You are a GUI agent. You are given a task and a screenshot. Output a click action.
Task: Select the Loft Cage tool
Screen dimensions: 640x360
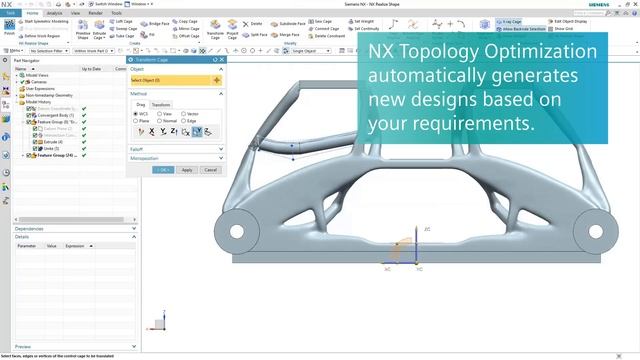(121, 21)
